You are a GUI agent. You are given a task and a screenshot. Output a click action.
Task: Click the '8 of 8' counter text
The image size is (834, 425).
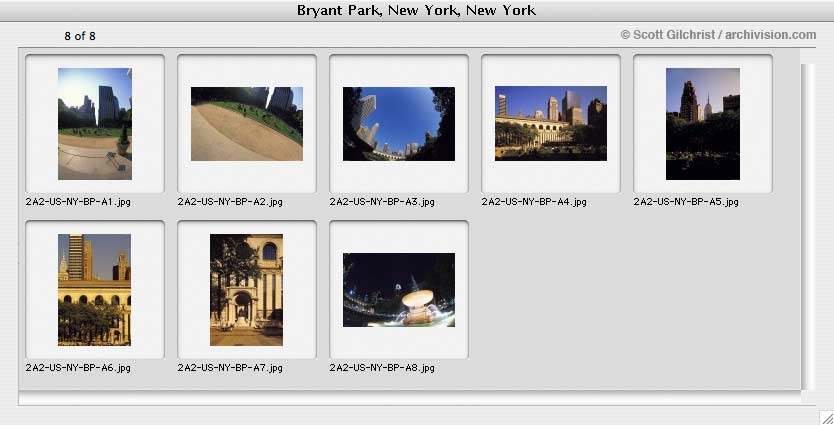point(80,36)
